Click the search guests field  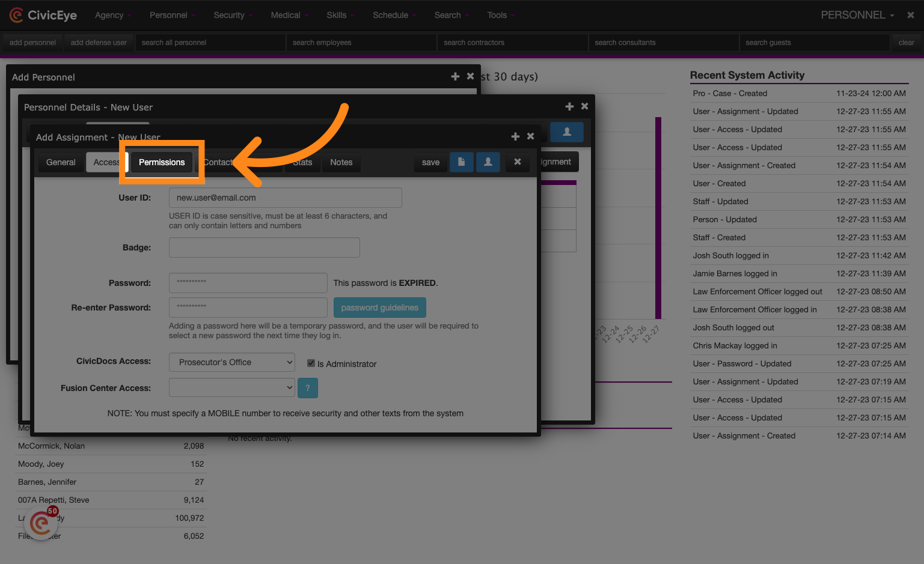pos(815,43)
